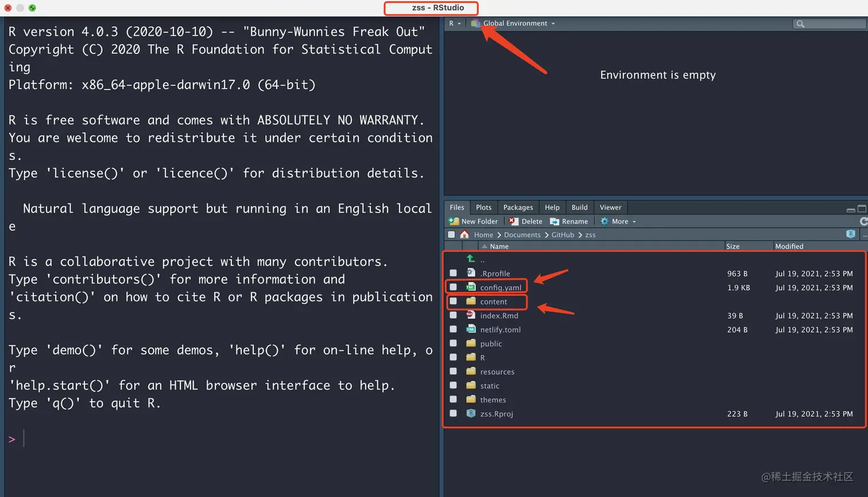Click the Delete button in Files toolbar

pos(525,221)
